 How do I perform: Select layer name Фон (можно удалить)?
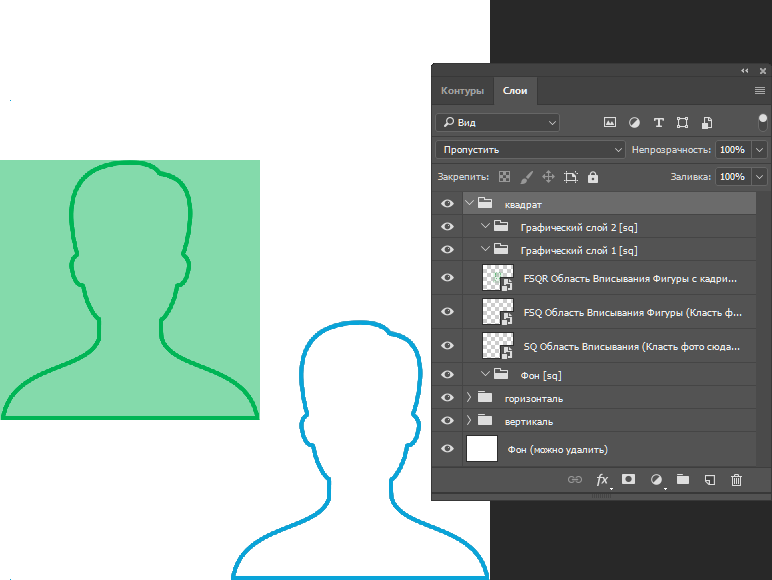tap(557, 450)
